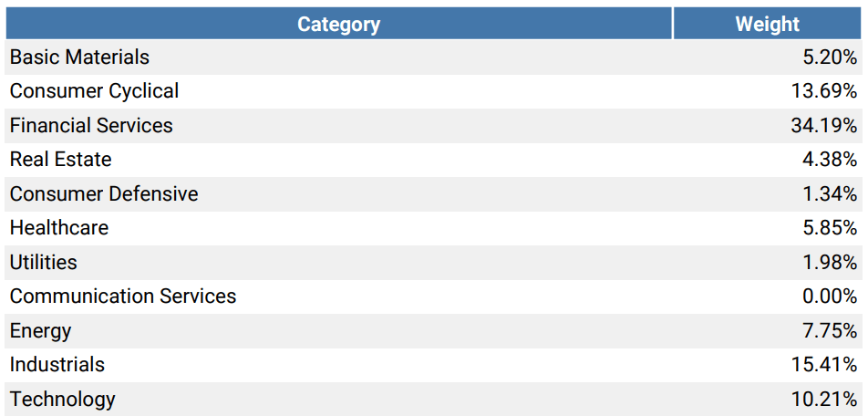Select the 34.19% weight value
The width and height of the screenshot is (868, 416).
823,126
